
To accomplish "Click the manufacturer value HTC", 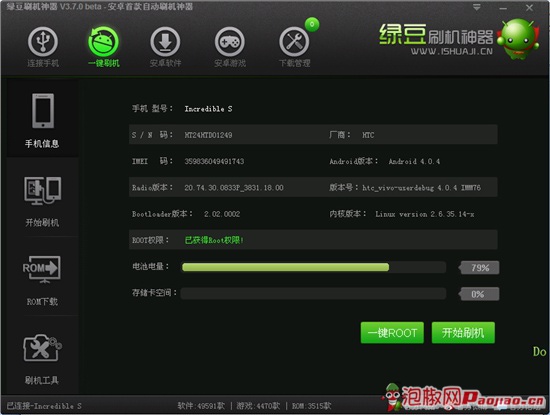I will [x=368, y=135].
